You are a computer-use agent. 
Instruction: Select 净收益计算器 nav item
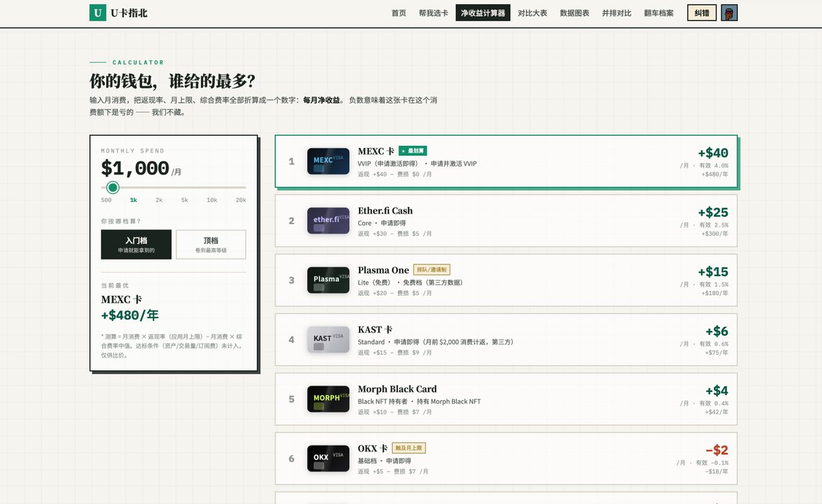click(483, 13)
